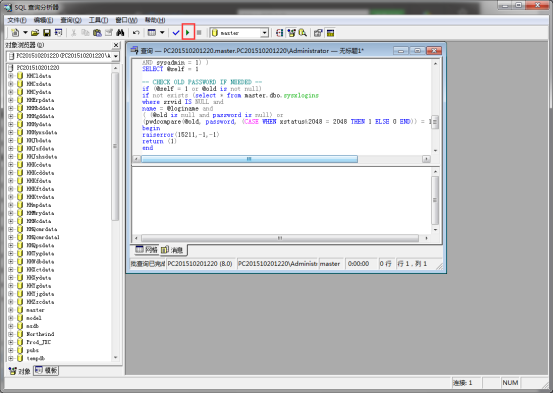This screenshot has width=554, height=394.
Task: Click the Save floppy disk icon
Action: [x=47, y=33]
